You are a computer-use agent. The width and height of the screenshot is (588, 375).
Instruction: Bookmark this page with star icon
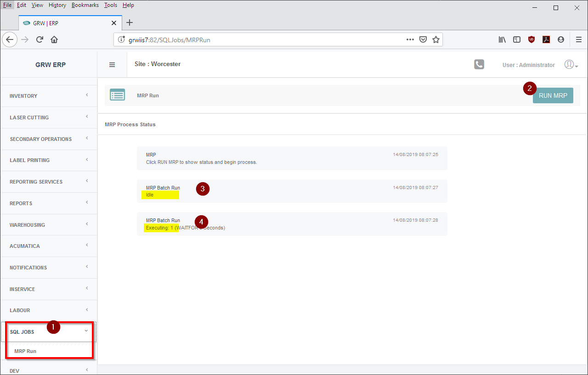tap(436, 39)
